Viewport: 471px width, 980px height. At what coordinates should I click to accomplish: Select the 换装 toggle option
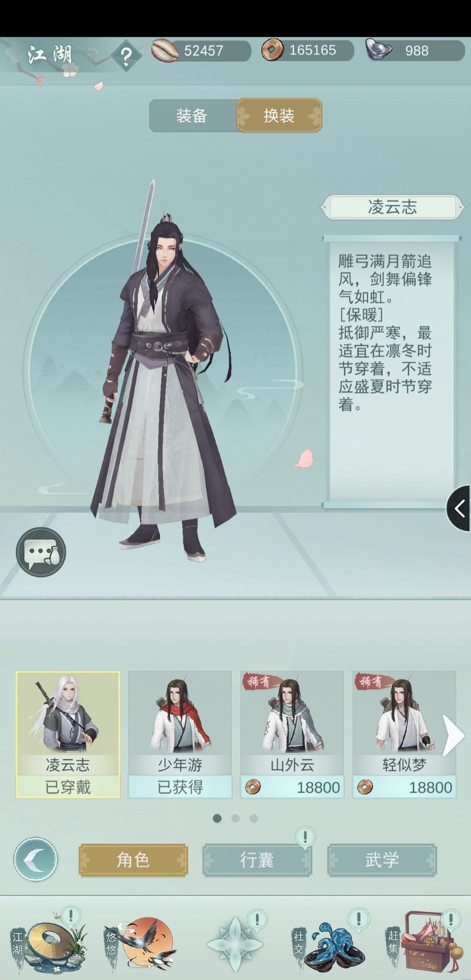(x=279, y=115)
